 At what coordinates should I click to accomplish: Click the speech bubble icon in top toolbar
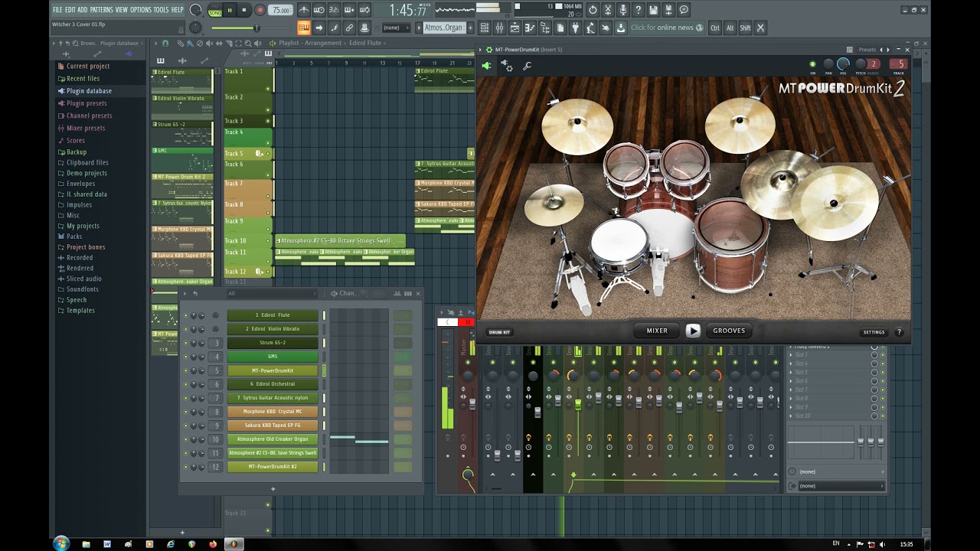[x=684, y=10]
